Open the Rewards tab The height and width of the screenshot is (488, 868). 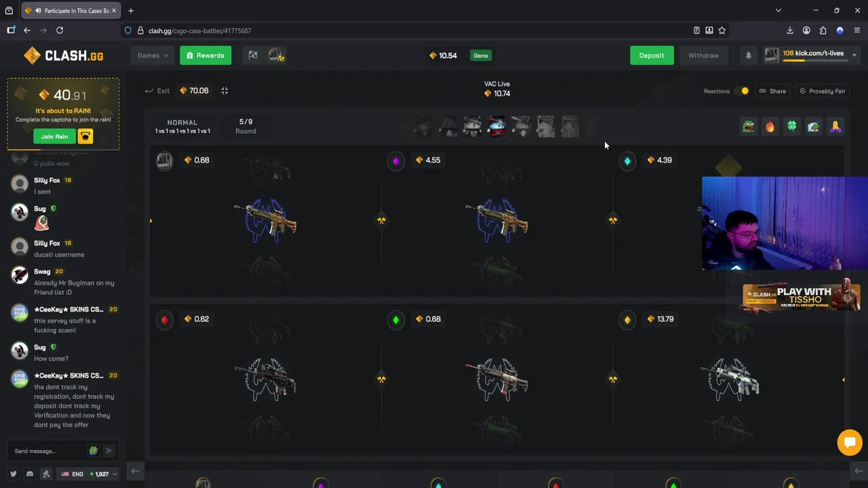tap(205, 56)
